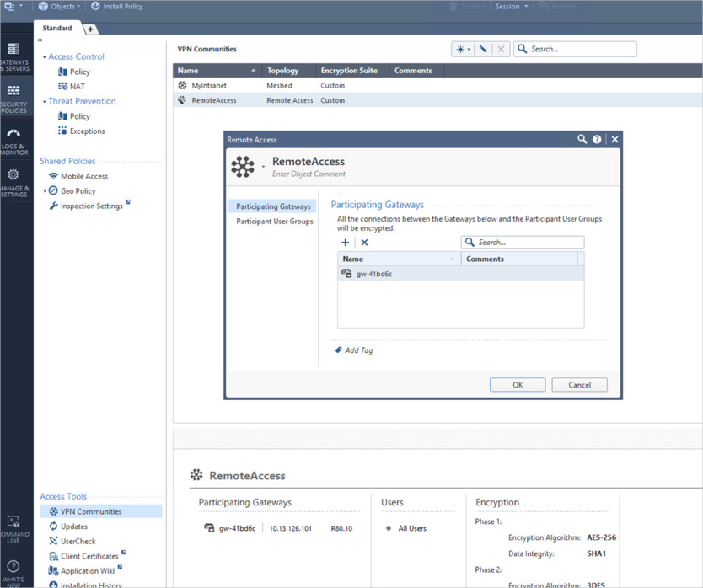This screenshot has height=588, width=703.
Task: Select the Standard policy tab
Action: coord(57,28)
